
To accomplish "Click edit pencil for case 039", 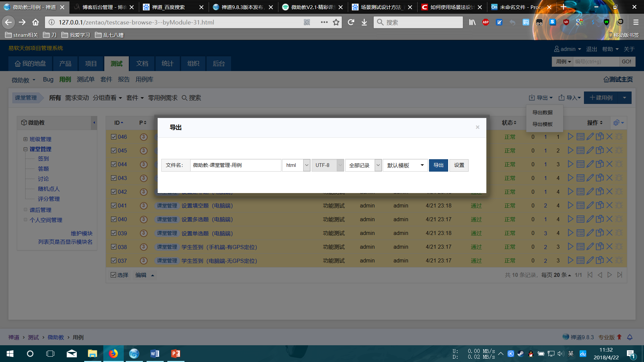I will (x=590, y=233).
